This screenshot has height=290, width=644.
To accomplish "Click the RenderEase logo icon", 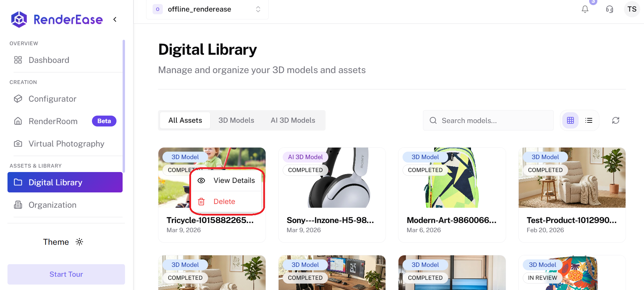I will 19,19.
